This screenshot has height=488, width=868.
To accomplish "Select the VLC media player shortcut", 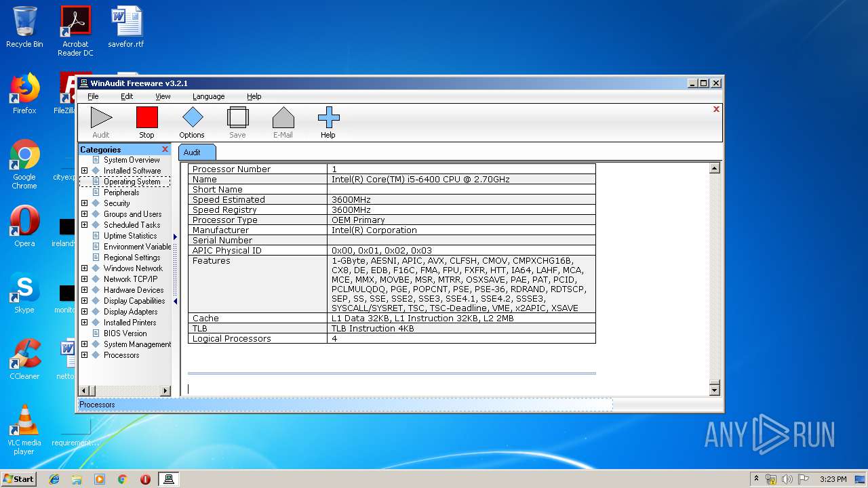I will click(24, 430).
